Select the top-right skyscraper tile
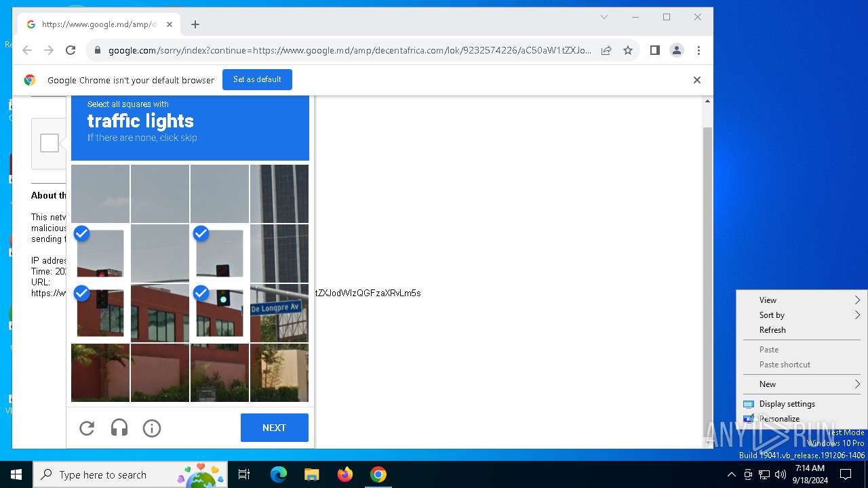The width and height of the screenshot is (868, 488). click(x=279, y=194)
